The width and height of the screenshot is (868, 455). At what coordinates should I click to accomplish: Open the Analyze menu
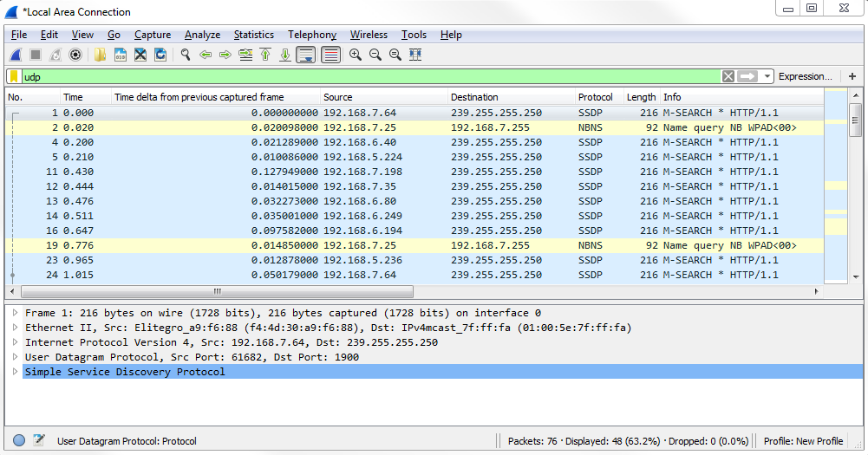pos(202,35)
